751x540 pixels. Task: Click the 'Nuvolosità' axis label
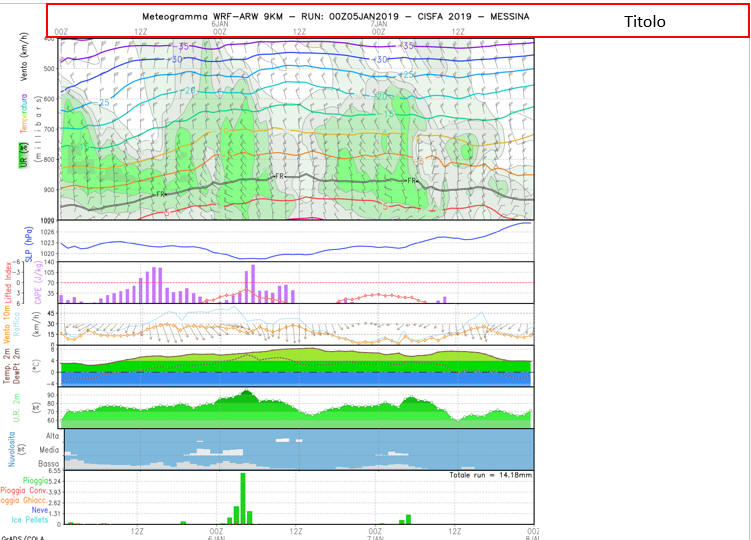pos(12,449)
